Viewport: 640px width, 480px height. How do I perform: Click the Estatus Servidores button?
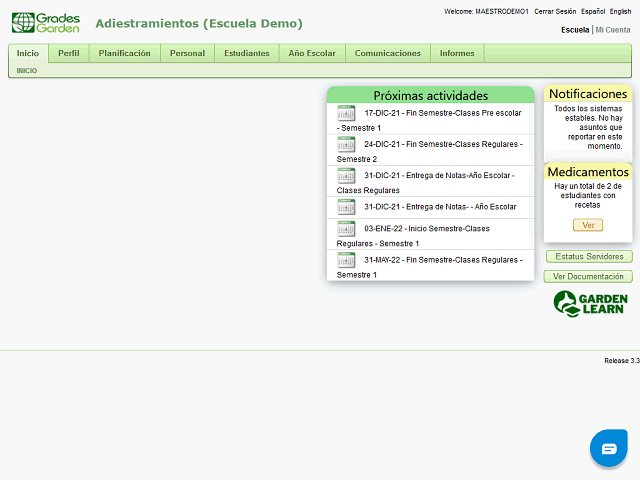tap(589, 257)
